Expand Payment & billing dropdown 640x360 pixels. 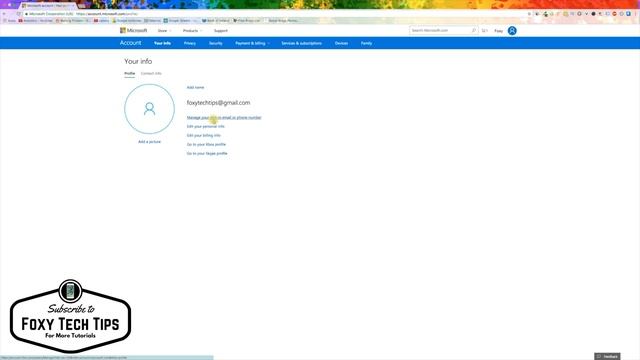[x=252, y=43]
